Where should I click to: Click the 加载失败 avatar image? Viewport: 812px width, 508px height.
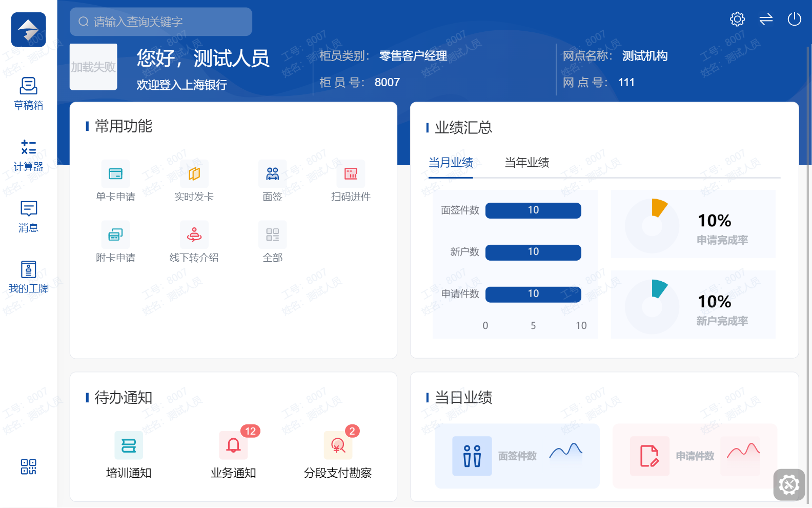point(93,67)
